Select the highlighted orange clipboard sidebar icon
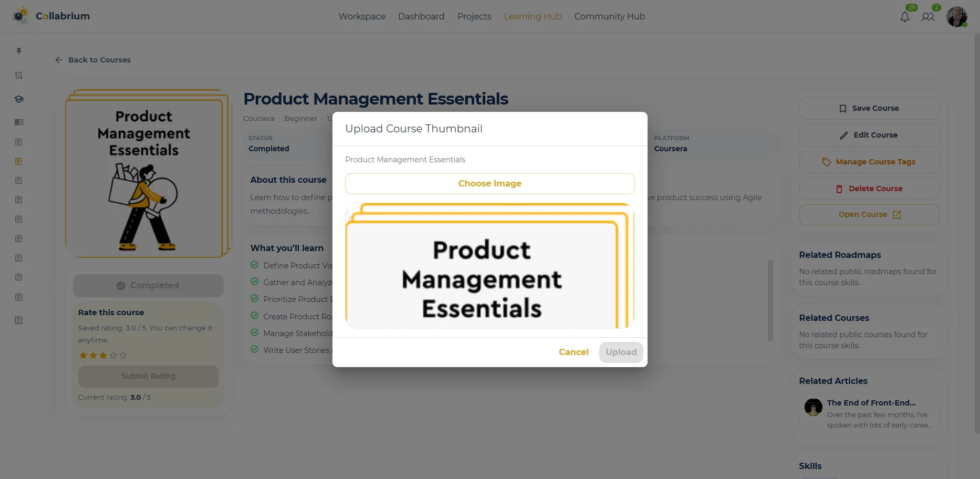 pos(19,161)
